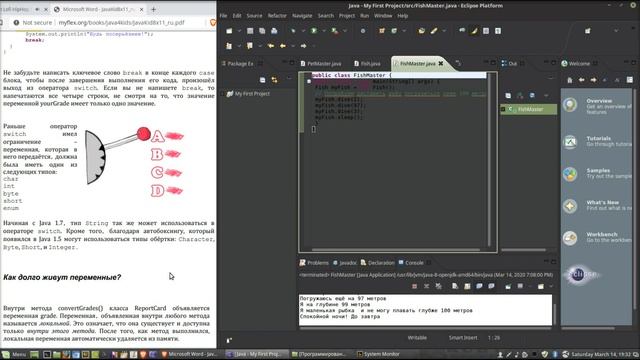Click the Open Perspective icon at top right
Image resolution: width=640 pixels, height=360 pixels.
tap(588, 31)
